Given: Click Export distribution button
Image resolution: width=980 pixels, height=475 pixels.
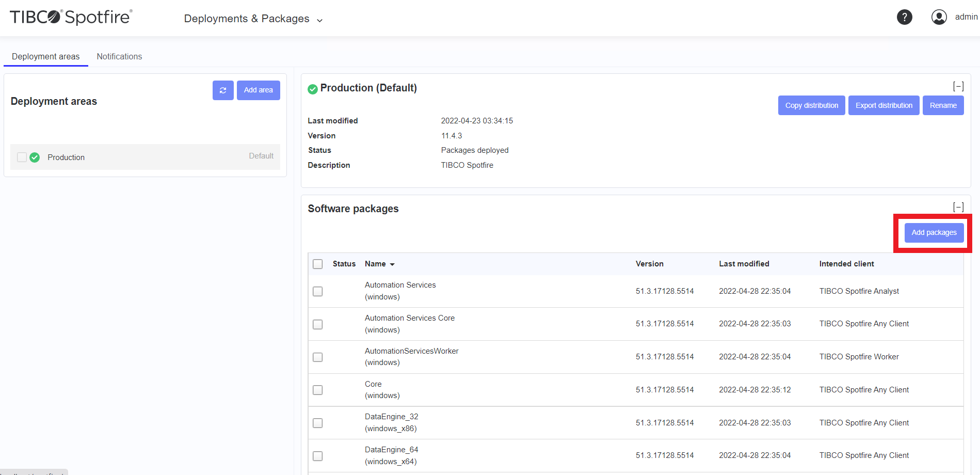Looking at the screenshot, I should coord(884,105).
